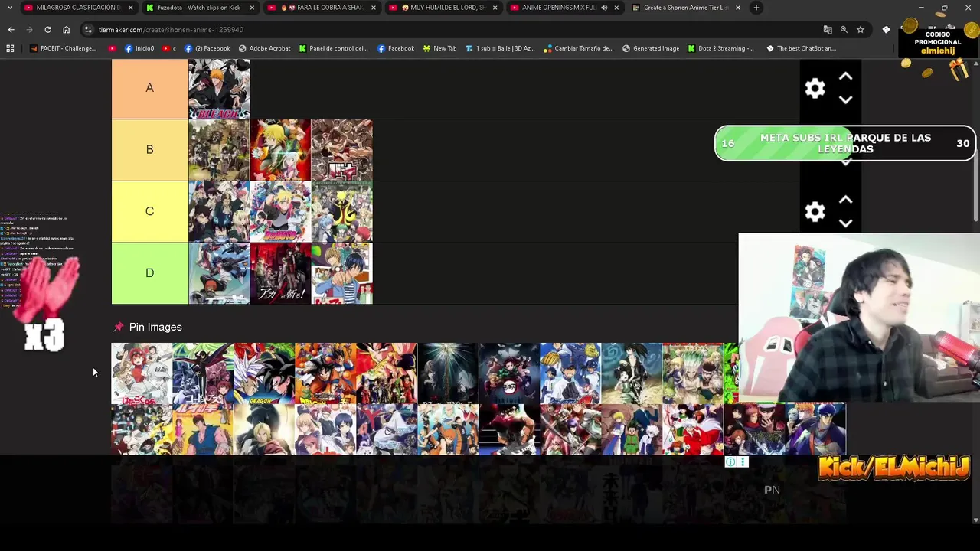Open the translate page icon in address bar

[x=828, y=29]
